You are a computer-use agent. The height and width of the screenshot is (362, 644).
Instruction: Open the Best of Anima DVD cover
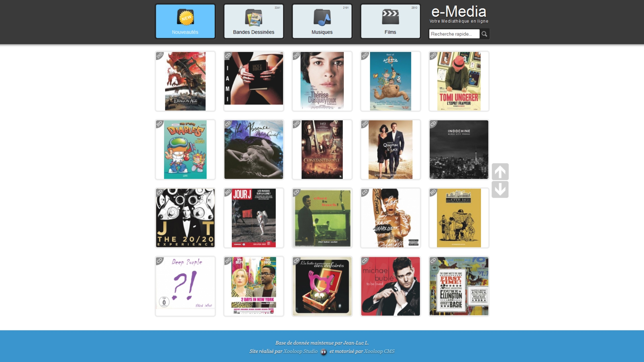(x=390, y=81)
